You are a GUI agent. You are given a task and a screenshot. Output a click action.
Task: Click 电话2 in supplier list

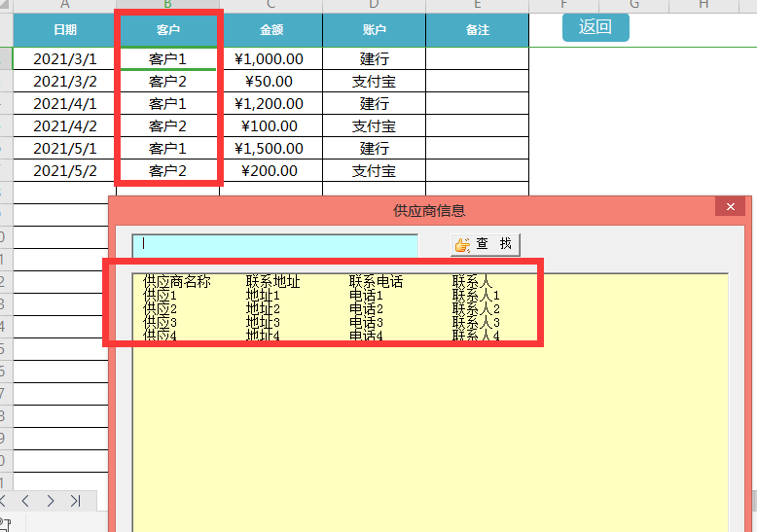367,308
